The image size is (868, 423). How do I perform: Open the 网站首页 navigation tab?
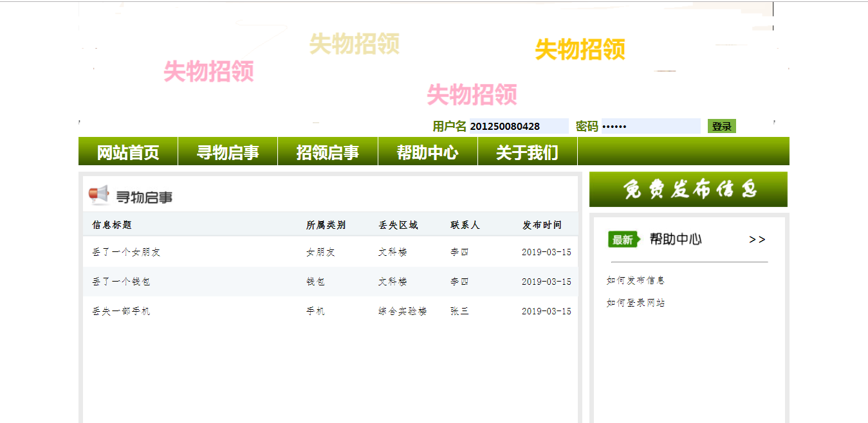click(x=128, y=152)
